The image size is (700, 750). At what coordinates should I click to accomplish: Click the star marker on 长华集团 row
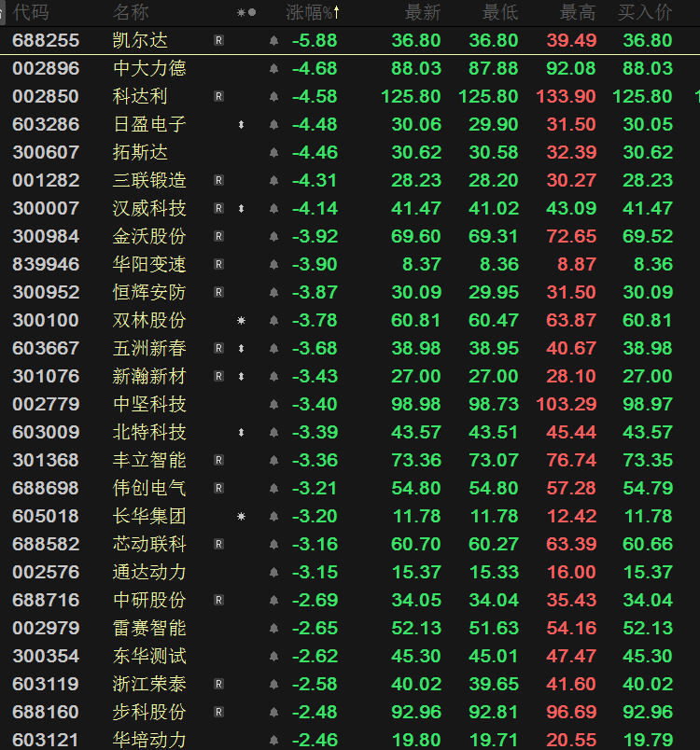pos(241,516)
